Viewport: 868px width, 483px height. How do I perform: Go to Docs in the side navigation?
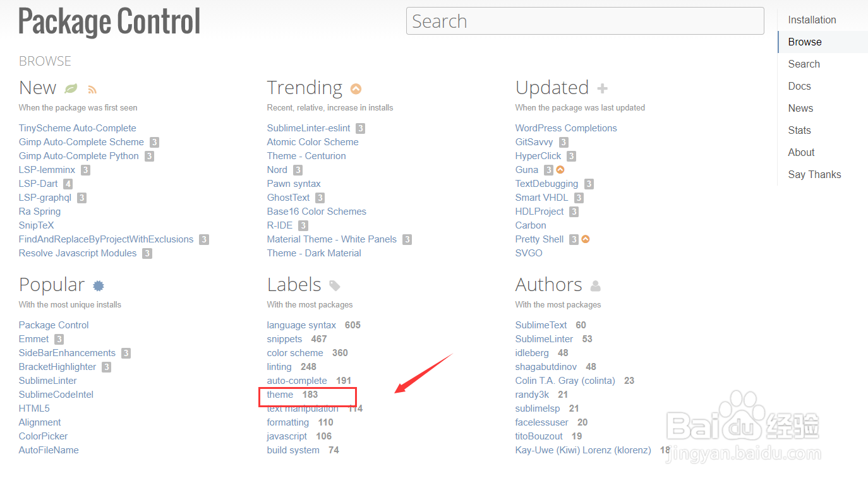point(799,86)
